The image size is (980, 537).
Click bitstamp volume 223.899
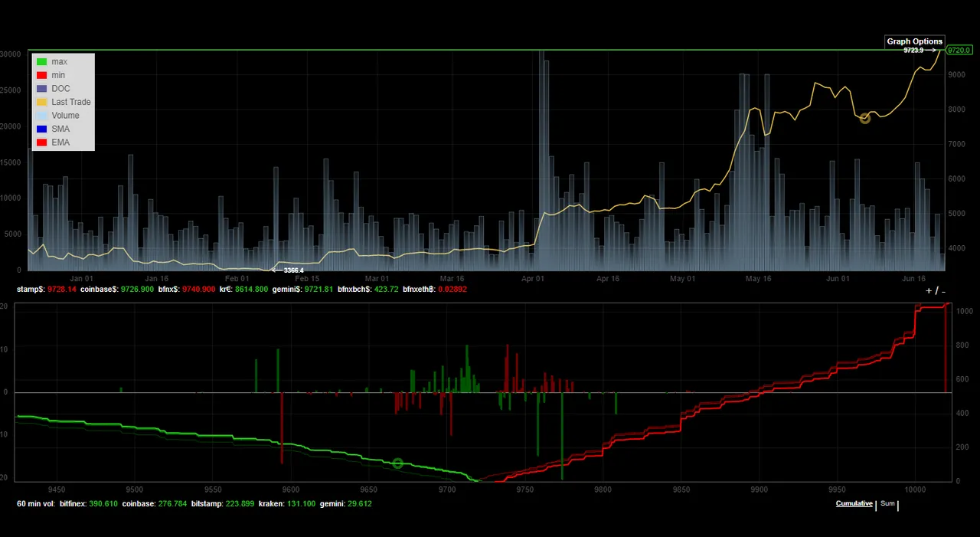click(x=223, y=503)
